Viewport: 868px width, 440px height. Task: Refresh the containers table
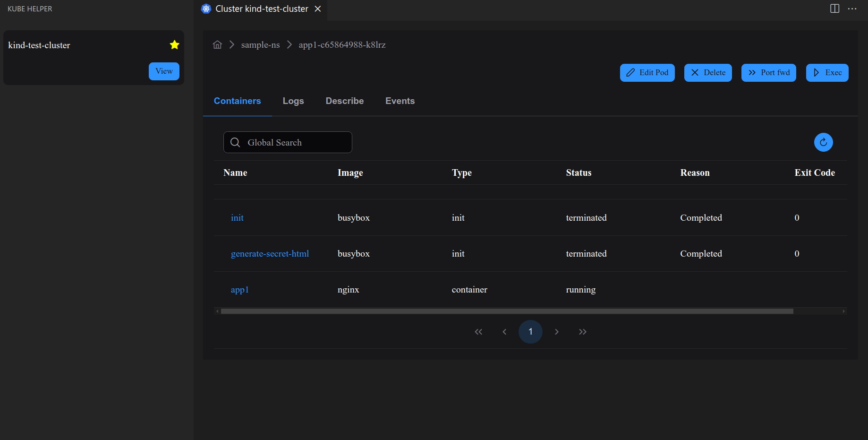tap(823, 142)
